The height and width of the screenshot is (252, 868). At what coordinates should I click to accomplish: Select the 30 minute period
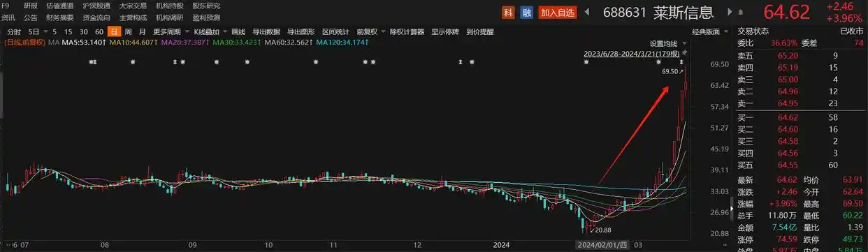point(83,32)
